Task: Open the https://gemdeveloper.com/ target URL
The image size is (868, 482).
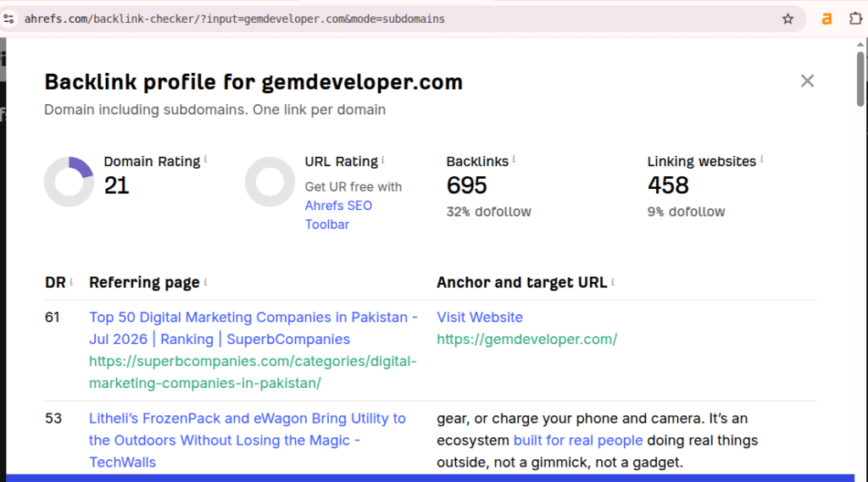Action: pos(527,339)
